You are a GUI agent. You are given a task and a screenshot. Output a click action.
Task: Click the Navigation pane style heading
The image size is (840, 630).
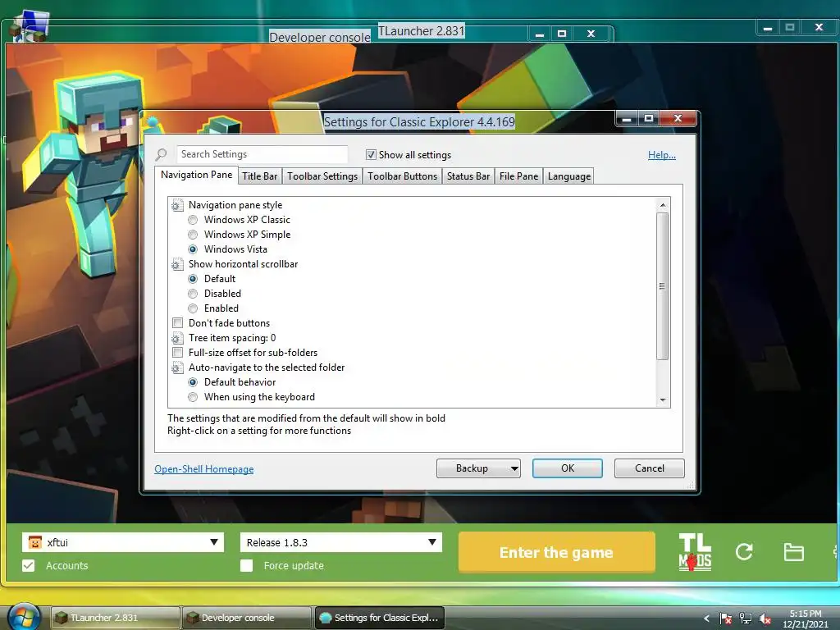pos(235,205)
